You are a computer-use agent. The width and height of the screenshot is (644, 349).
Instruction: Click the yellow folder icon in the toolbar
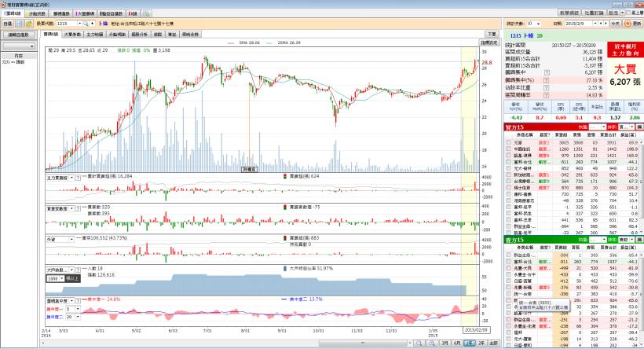click(29, 24)
